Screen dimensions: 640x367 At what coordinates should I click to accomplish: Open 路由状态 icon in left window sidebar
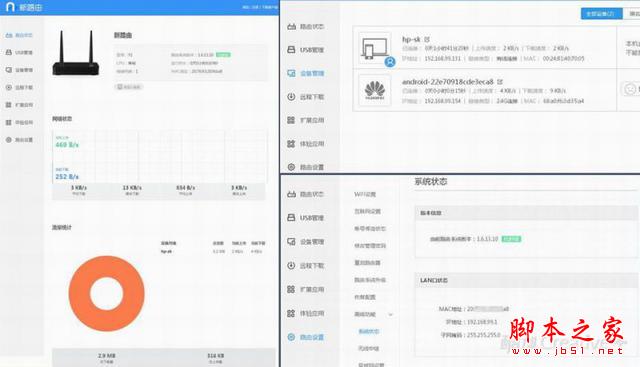tap(9, 35)
